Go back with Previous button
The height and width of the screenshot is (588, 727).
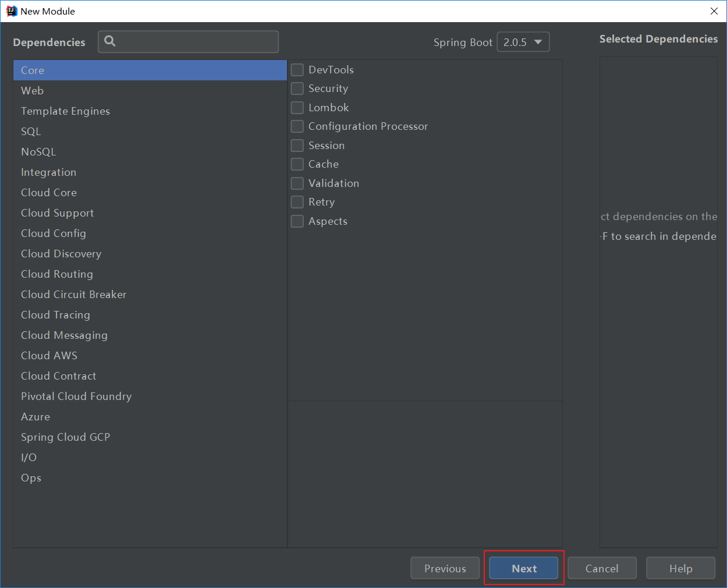(445, 568)
